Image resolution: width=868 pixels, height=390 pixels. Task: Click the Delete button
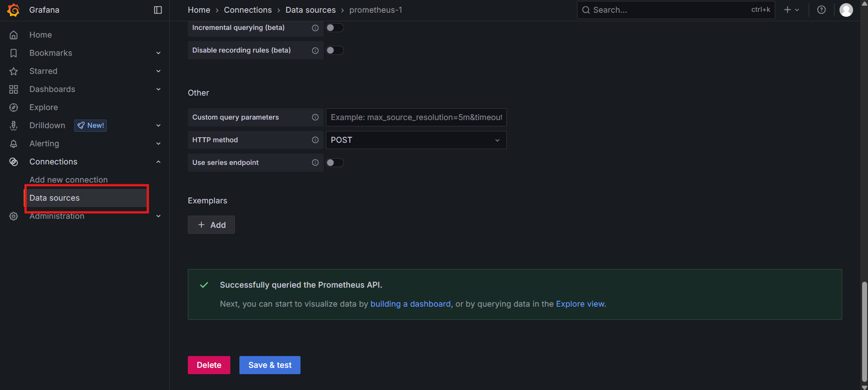(x=209, y=365)
